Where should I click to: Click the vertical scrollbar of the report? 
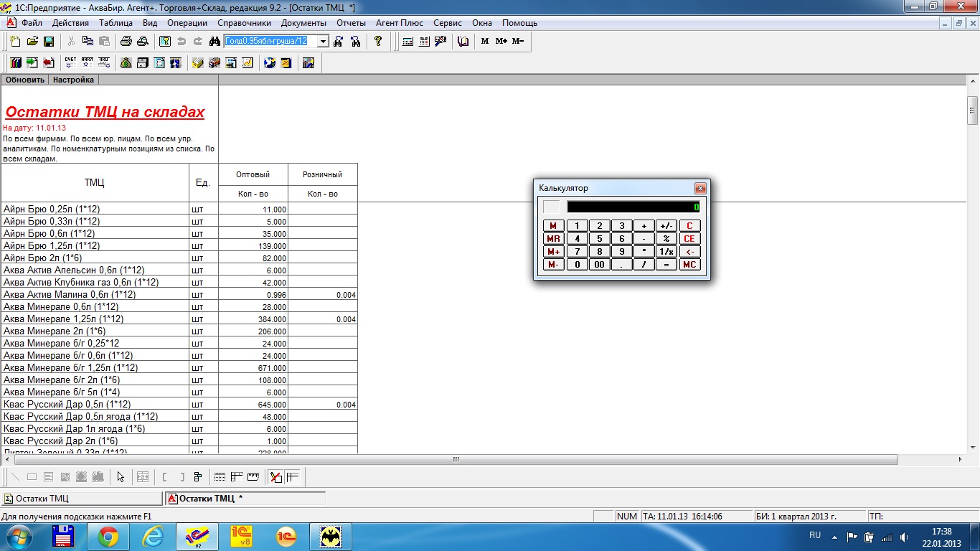[973, 110]
